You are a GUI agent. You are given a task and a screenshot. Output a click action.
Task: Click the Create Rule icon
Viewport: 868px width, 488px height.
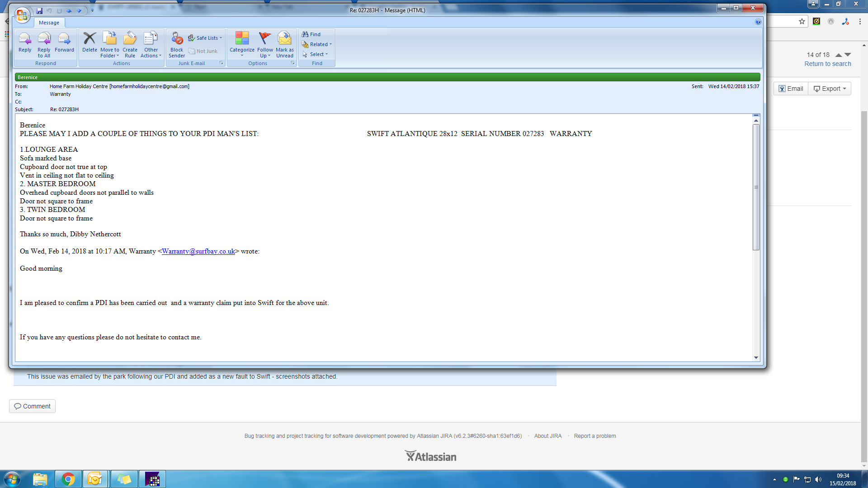(130, 39)
